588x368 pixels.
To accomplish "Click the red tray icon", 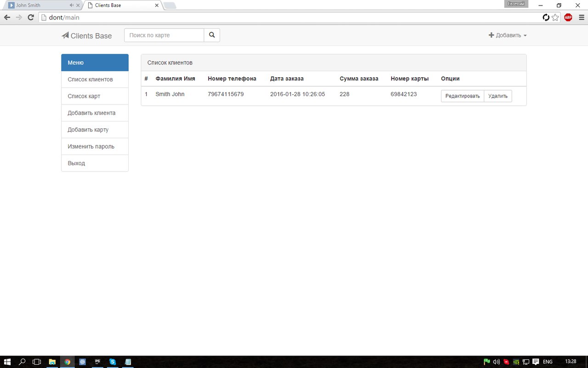I will click(506, 362).
